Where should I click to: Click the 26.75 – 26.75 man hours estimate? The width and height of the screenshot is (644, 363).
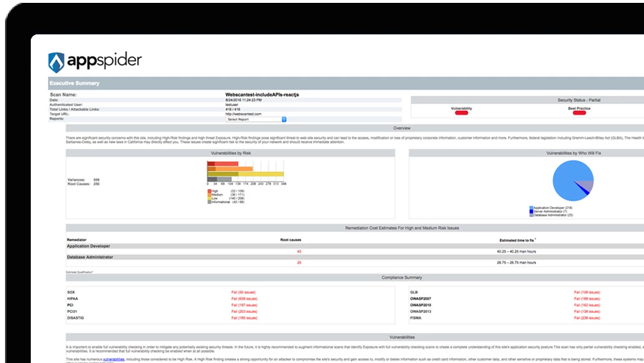[516, 263]
